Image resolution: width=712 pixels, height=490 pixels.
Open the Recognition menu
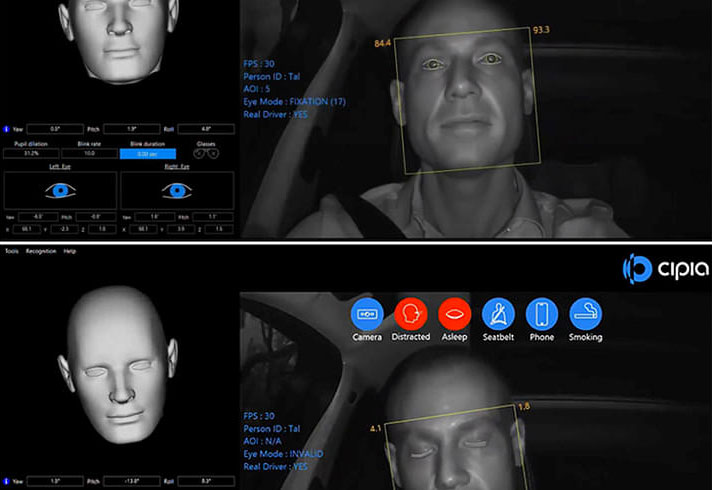click(x=41, y=251)
